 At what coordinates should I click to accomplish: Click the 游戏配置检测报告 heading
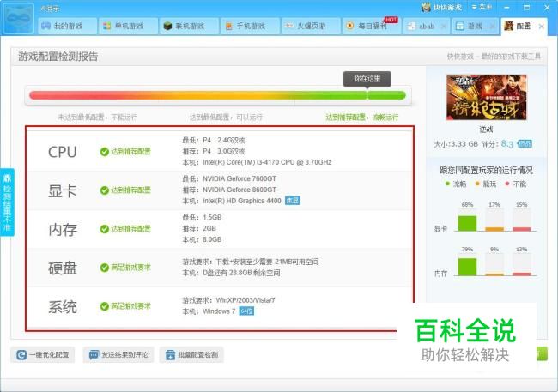[x=58, y=57]
